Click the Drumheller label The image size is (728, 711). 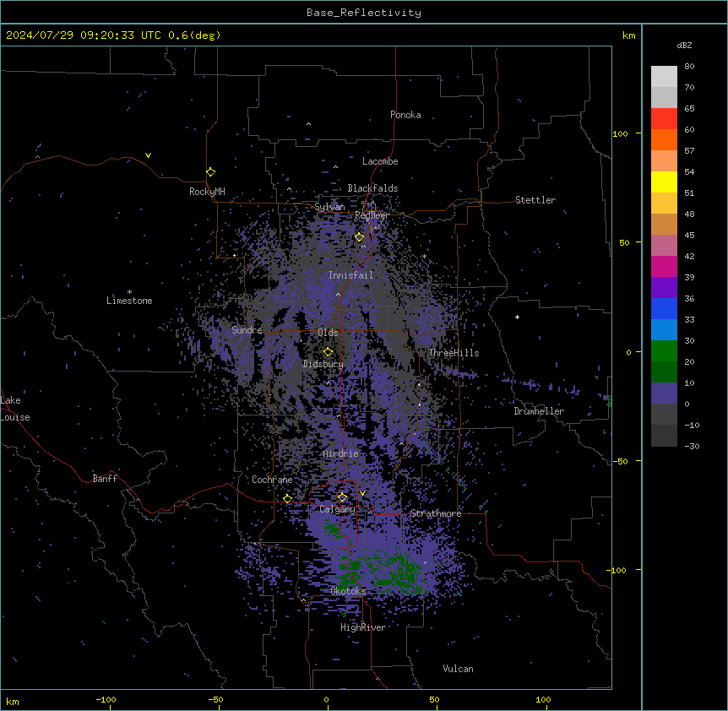tap(539, 411)
